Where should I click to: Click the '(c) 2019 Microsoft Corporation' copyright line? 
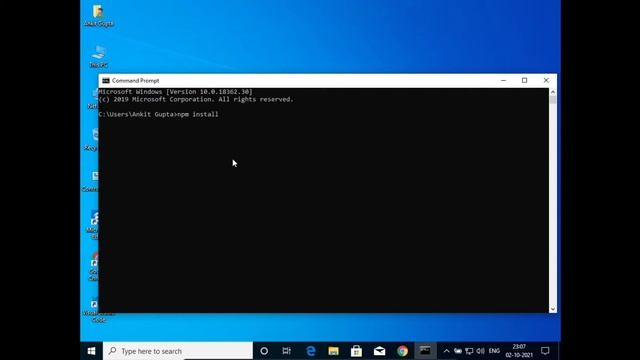coord(196,99)
